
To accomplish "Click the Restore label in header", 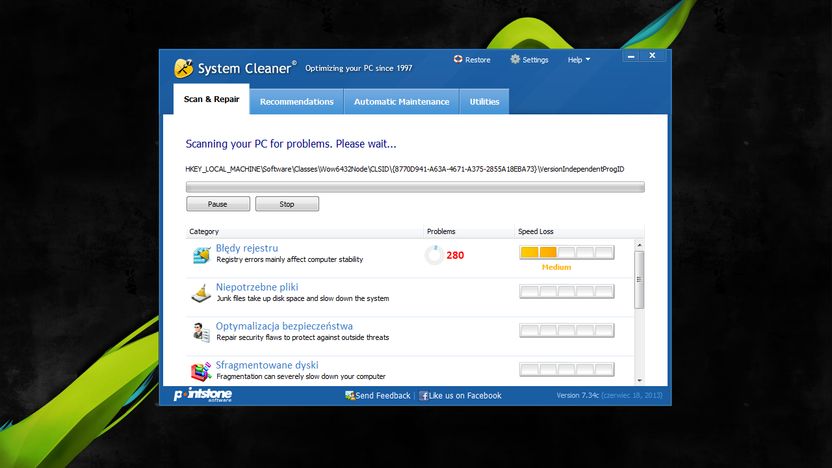I will tap(478, 60).
